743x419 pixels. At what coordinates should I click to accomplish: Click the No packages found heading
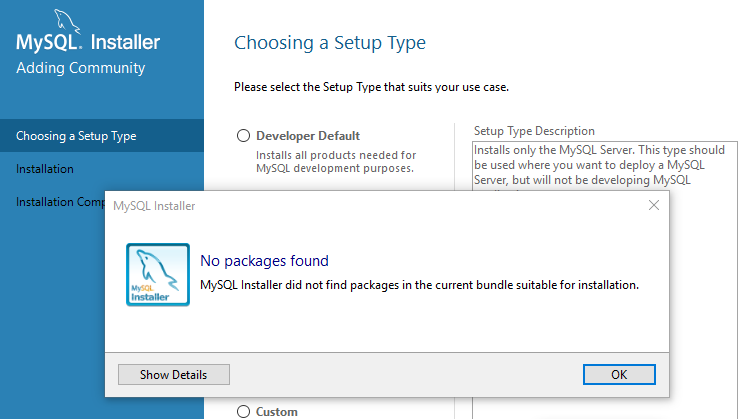(264, 261)
